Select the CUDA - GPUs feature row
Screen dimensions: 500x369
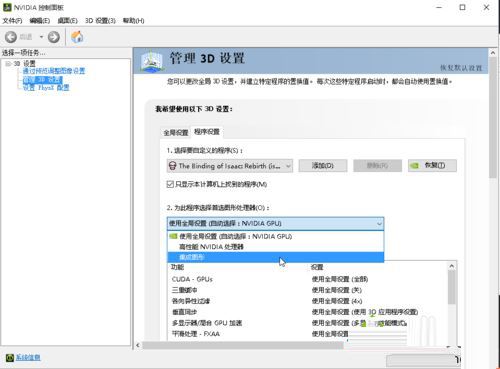click(x=307, y=279)
